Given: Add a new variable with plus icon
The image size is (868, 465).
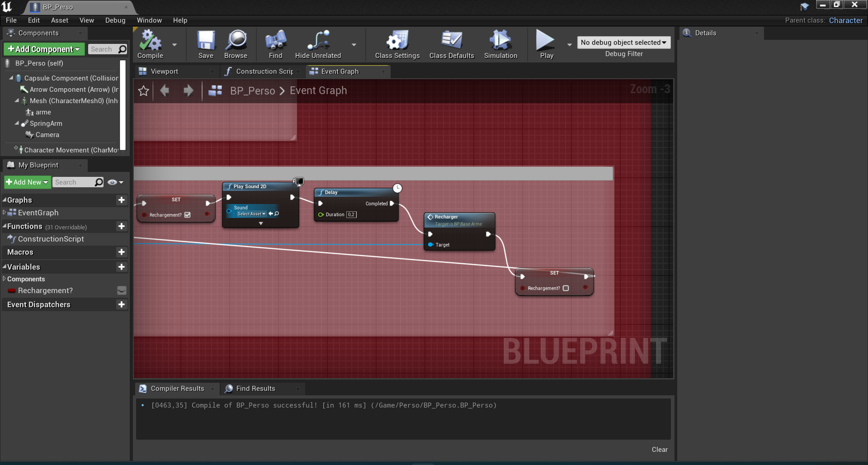Looking at the screenshot, I should click(x=121, y=267).
